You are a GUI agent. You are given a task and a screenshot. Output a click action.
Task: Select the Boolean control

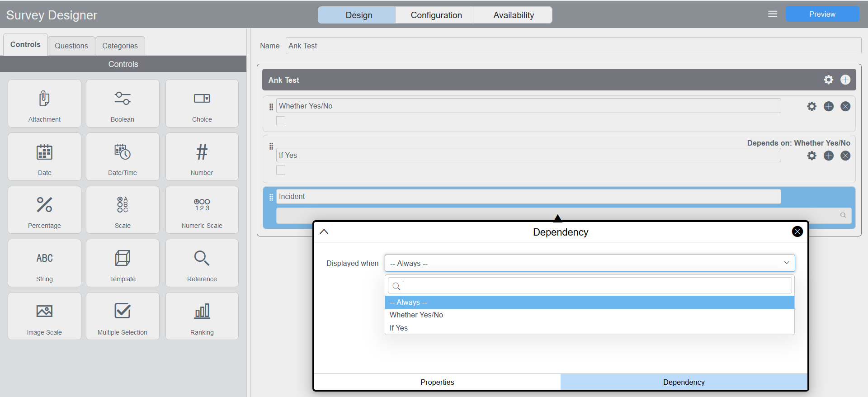123,104
